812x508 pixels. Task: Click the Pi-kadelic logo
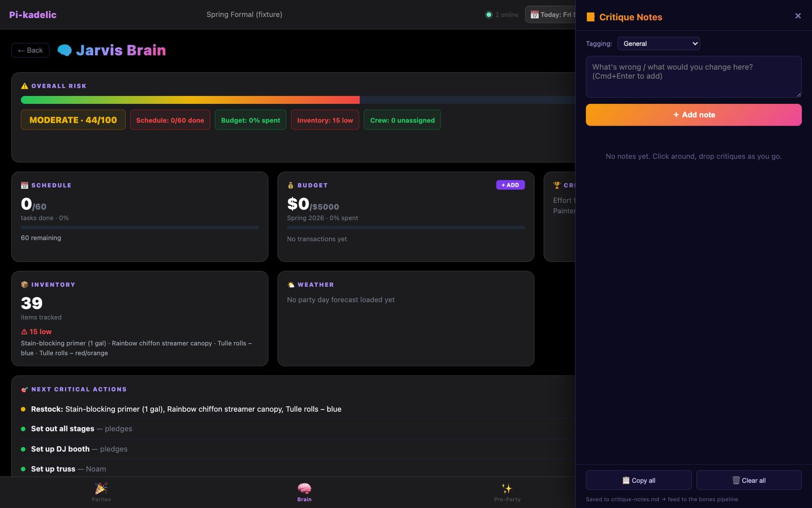33,15
